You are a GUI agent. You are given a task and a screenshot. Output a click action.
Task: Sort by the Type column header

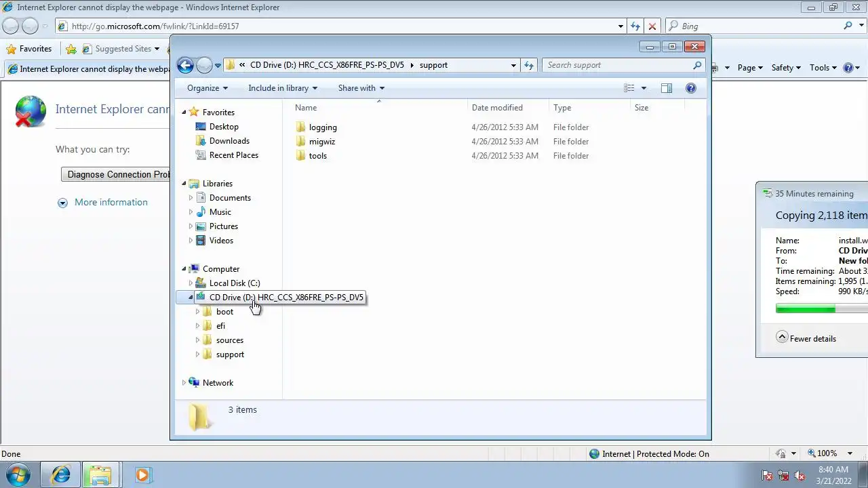tap(589, 108)
